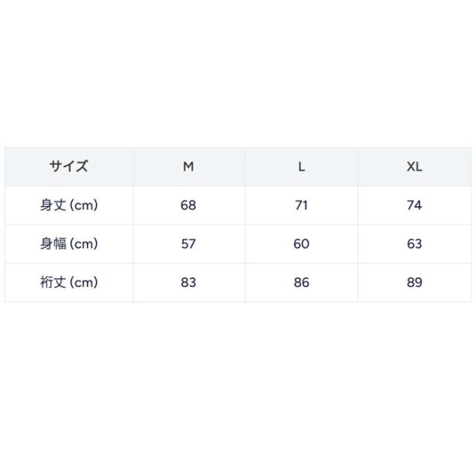Click the 身幅 (cm) row label

(69, 244)
